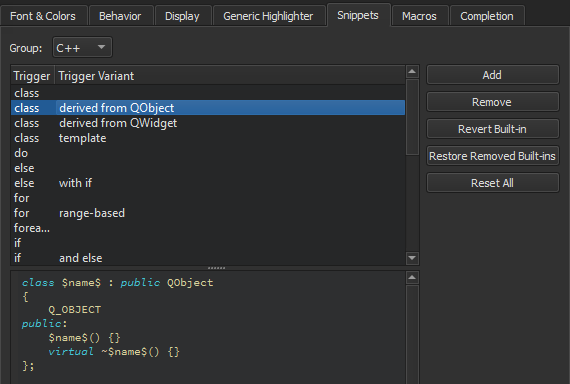Sort by the Trigger Variant column header
This screenshot has width=570, height=384.
point(230,76)
